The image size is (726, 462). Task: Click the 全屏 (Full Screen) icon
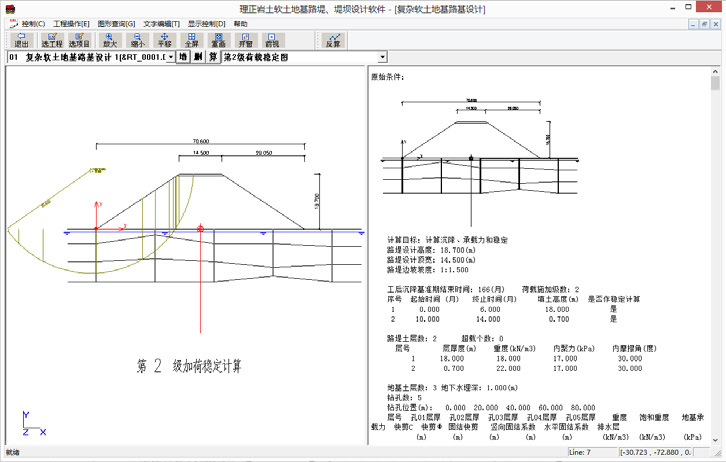[191, 40]
